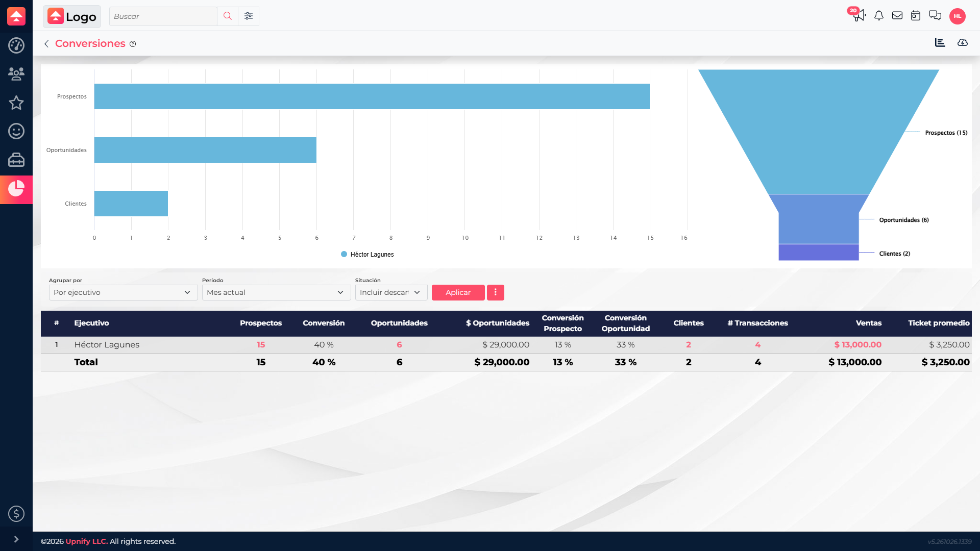Open the star favorites sidebar icon
980x551 pixels.
16,103
